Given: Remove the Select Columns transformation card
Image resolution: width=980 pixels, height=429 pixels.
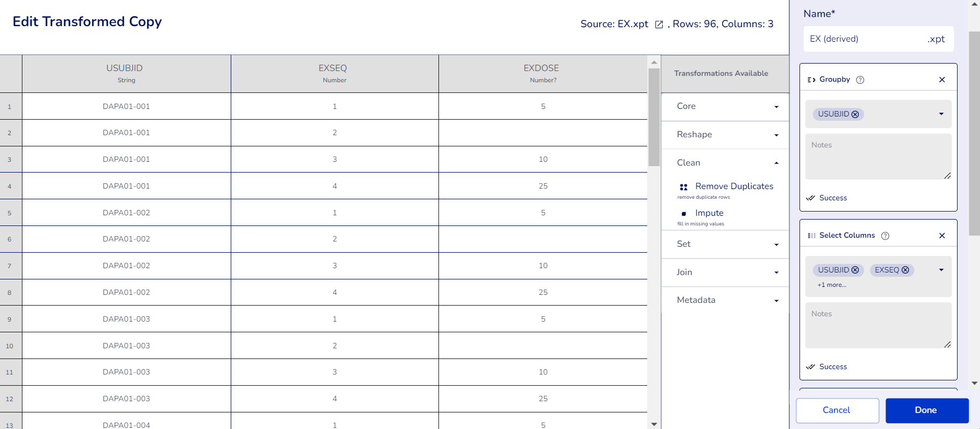Looking at the screenshot, I should (x=942, y=236).
